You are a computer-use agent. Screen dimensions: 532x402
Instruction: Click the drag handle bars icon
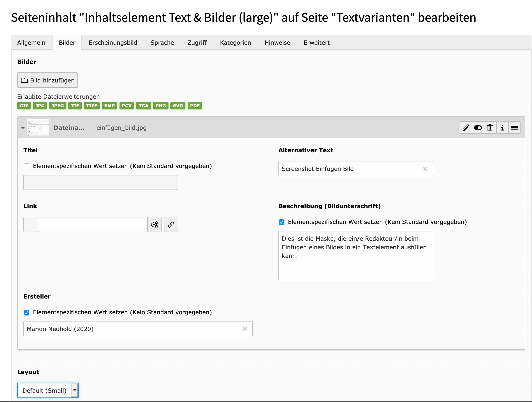514,127
